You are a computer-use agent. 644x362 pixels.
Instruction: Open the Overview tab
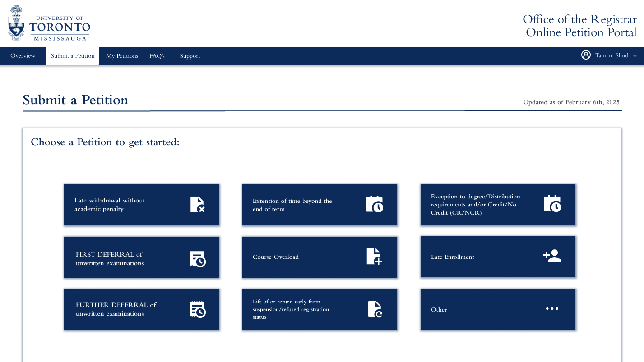[x=23, y=56]
